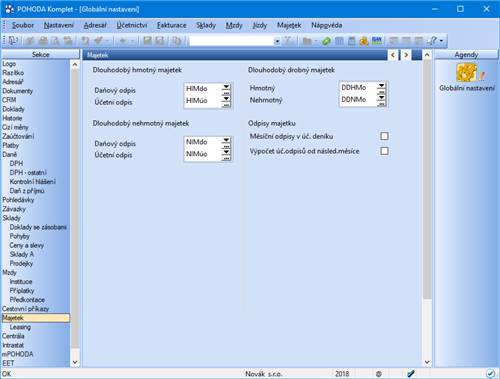The height and width of the screenshot is (379, 500).
Task: Click the exit door icon in the toolbar
Action: point(13,41)
